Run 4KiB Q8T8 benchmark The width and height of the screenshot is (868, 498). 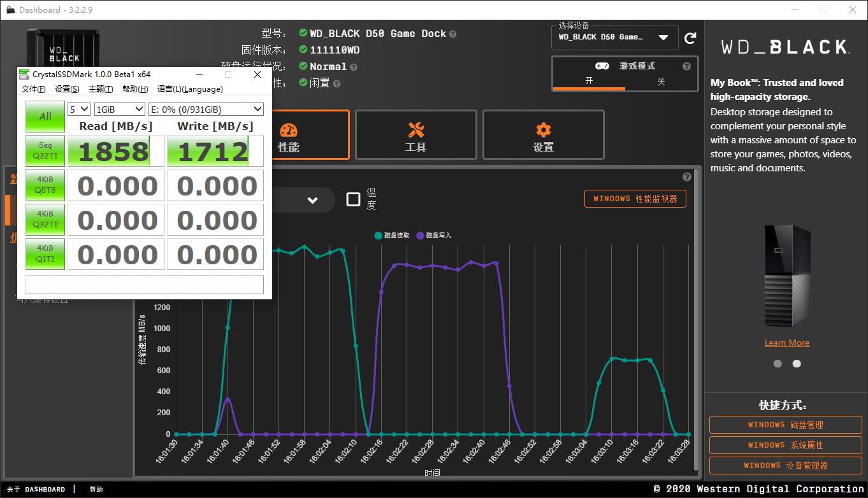(45, 185)
